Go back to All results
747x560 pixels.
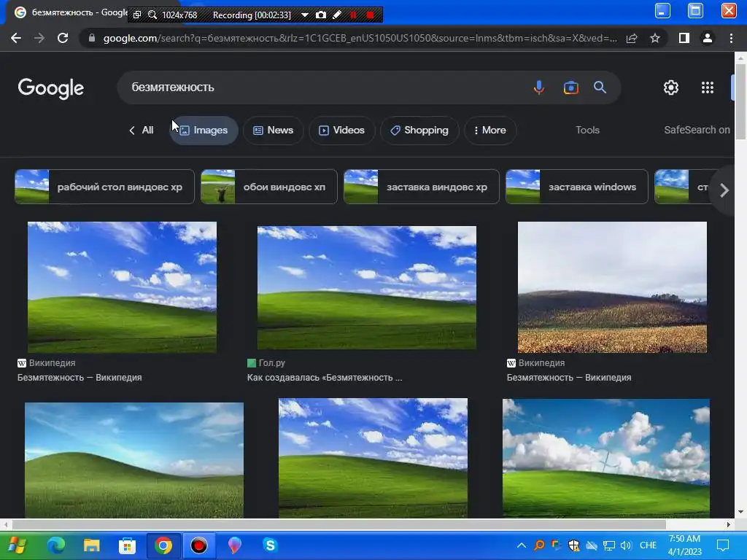(x=141, y=130)
